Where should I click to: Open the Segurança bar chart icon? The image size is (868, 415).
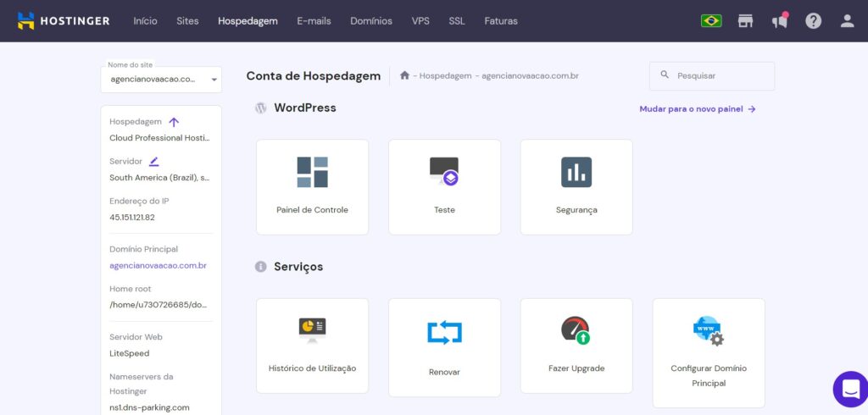click(576, 172)
